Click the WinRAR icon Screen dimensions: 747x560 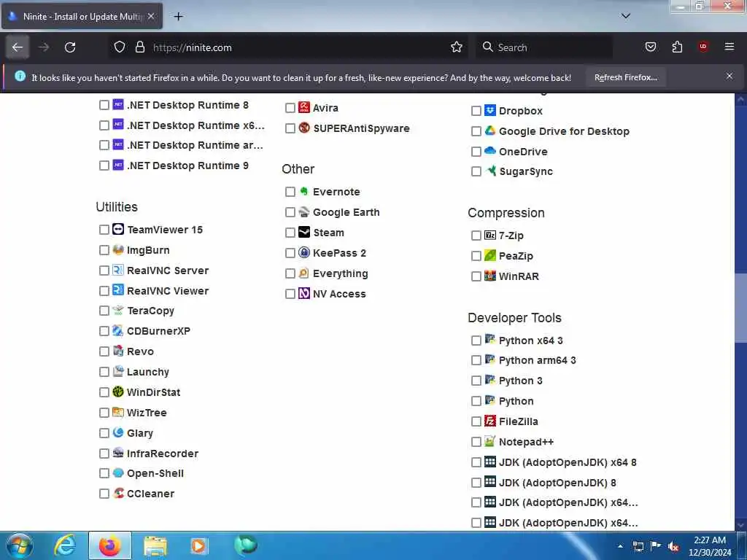click(490, 276)
